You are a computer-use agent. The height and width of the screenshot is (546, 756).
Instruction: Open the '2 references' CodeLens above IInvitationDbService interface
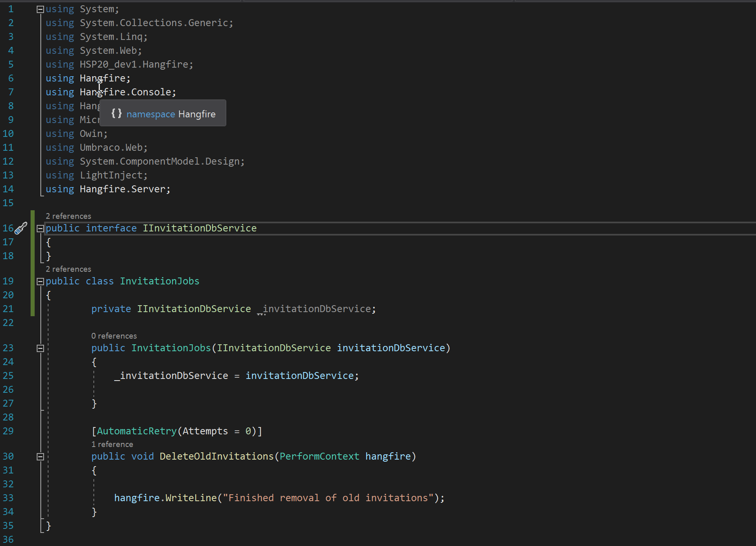(69, 216)
